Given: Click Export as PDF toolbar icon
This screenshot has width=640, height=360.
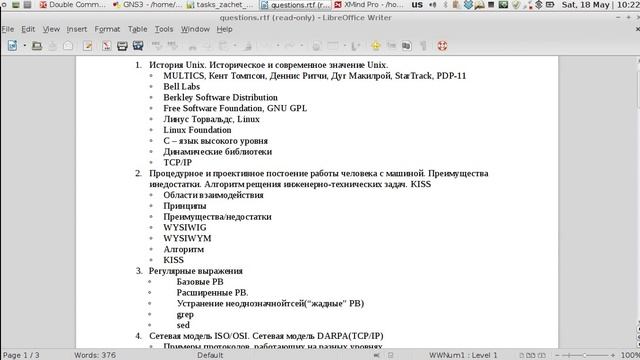Looking at the screenshot, I should tap(107, 46).
